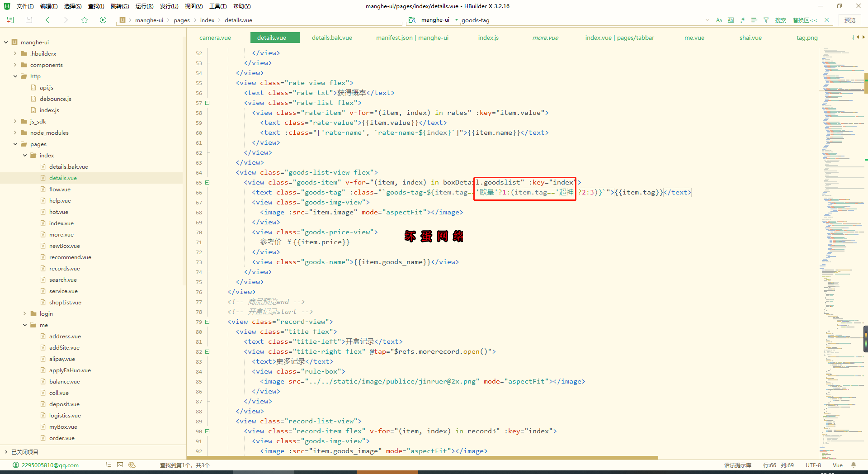This screenshot has width=868, height=474.
Task: Open flow.vue in the file tree
Action: coord(60,189)
